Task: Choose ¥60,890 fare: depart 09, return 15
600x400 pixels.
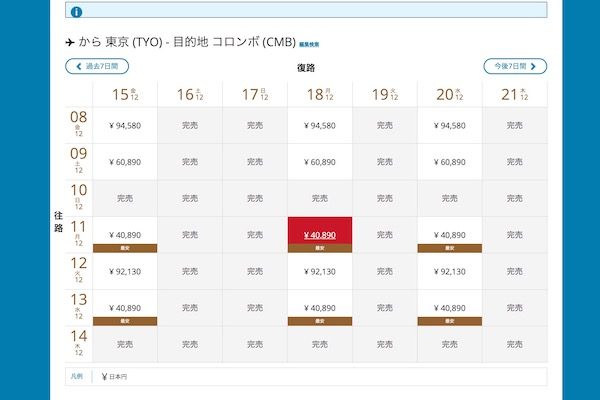Action: point(125,162)
